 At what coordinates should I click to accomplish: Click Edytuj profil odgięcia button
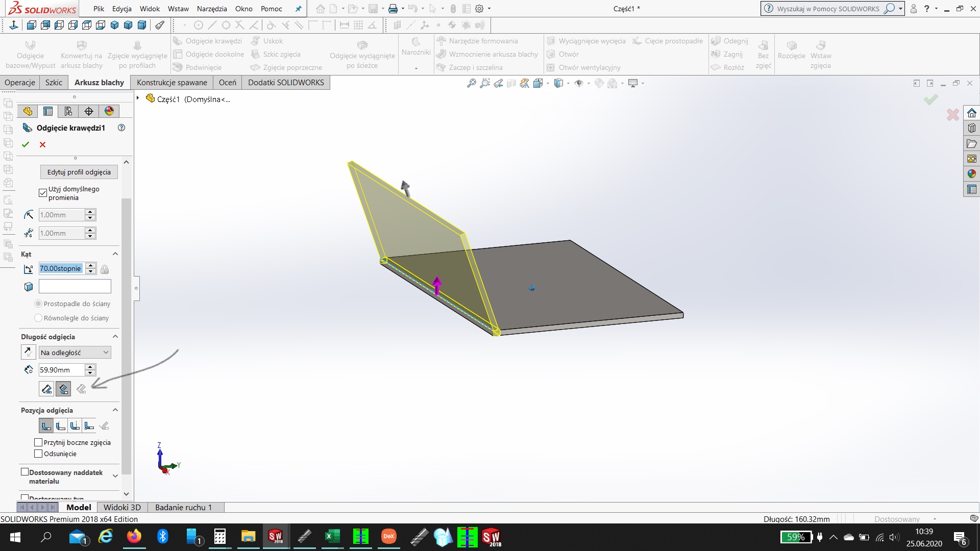pyautogui.click(x=79, y=172)
